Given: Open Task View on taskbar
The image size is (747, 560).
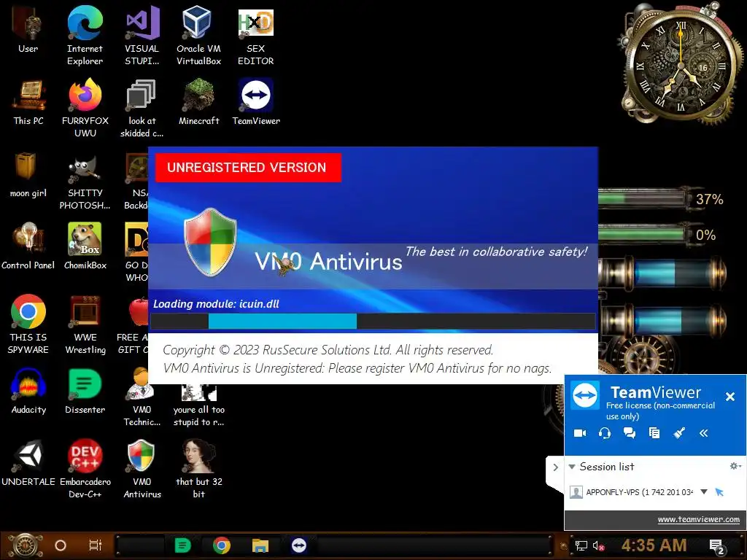Looking at the screenshot, I should (96, 545).
